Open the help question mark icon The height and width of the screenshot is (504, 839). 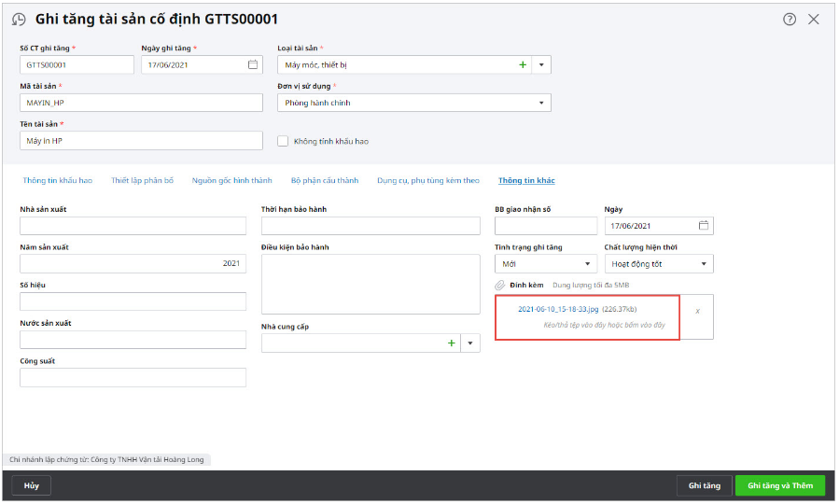(x=790, y=19)
